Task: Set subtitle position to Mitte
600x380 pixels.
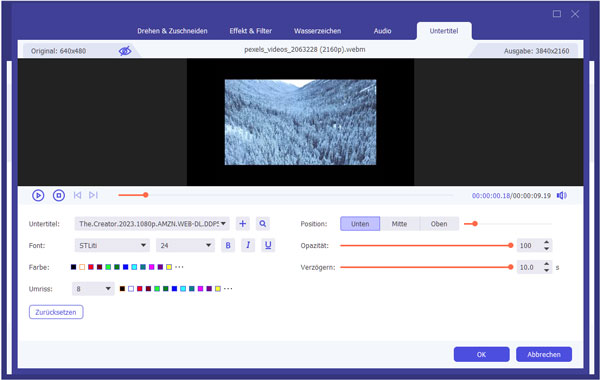Action: (x=399, y=223)
